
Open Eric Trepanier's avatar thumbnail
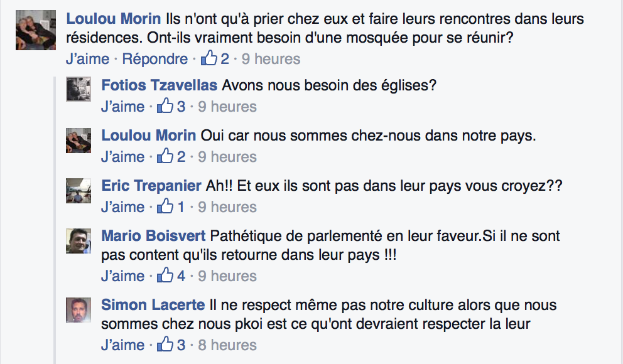(79, 191)
